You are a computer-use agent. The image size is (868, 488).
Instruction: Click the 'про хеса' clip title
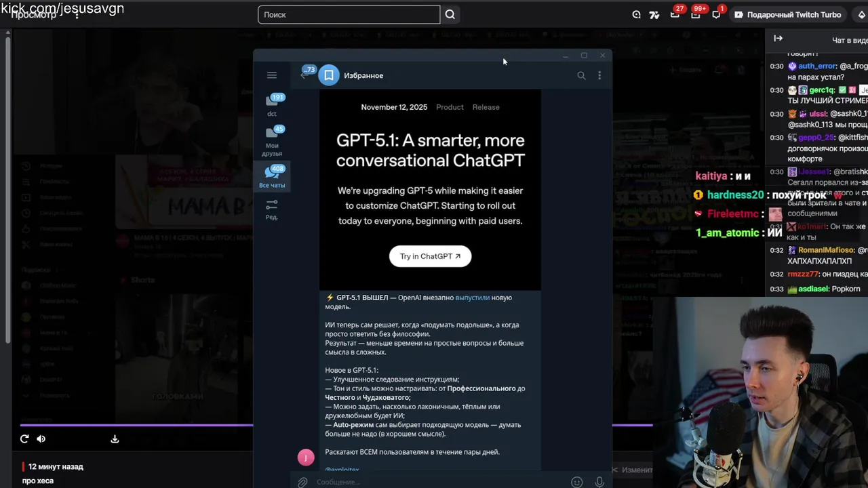point(37,481)
